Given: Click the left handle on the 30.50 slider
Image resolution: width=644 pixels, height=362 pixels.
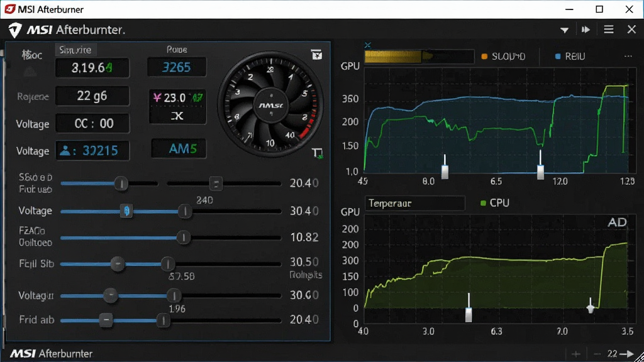Looking at the screenshot, I should 118,263.
